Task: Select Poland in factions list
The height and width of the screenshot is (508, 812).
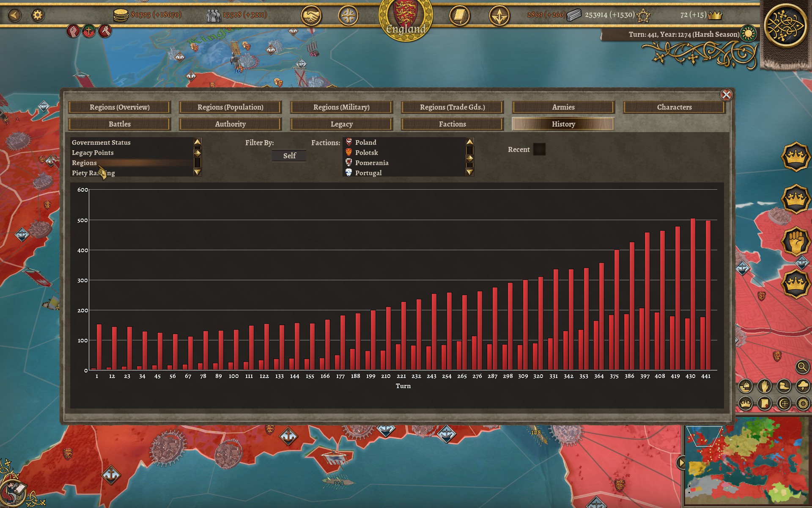Action: click(x=404, y=143)
